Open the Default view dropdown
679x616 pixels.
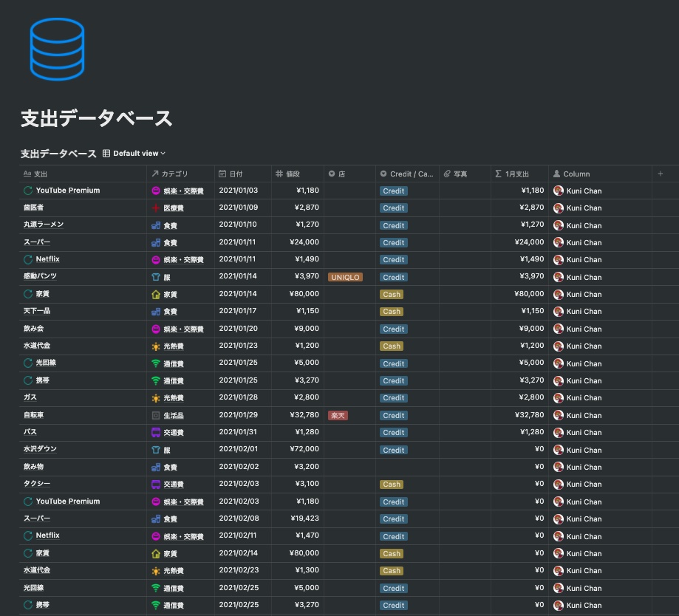(x=134, y=153)
